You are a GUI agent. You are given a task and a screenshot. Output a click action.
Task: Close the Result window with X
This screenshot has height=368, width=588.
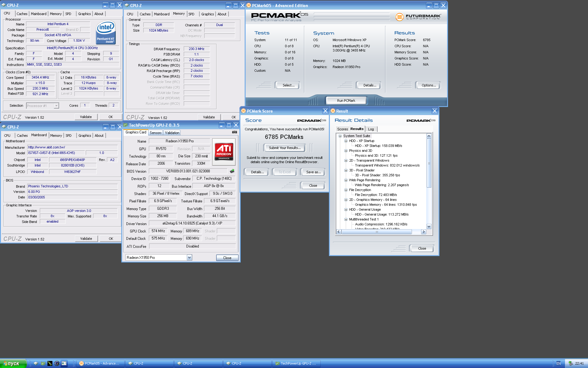point(435,111)
